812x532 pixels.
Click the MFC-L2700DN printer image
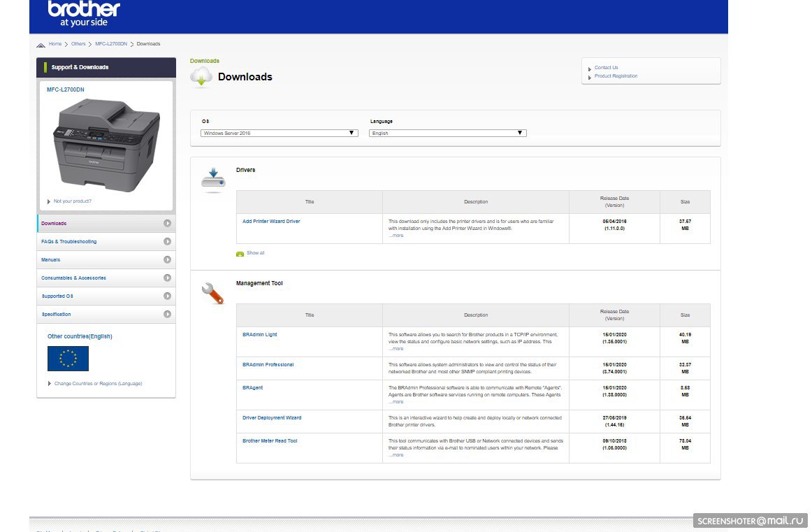tap(107, 145)
